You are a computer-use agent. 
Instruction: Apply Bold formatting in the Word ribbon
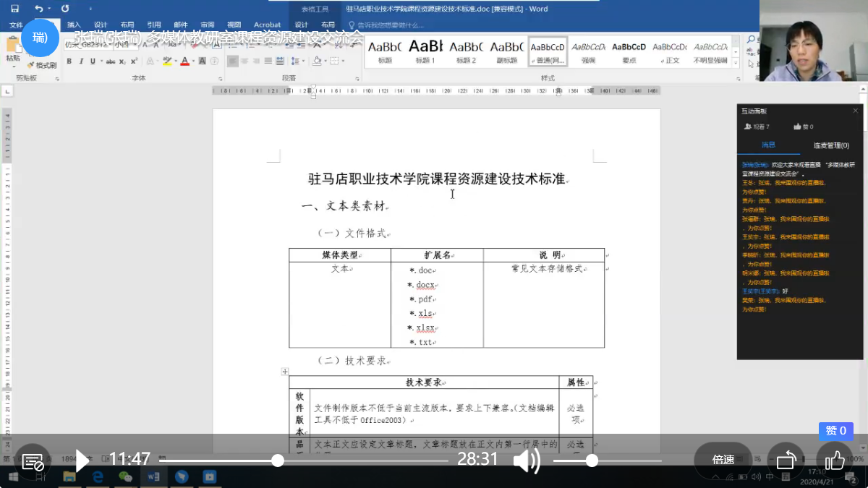pyautogui.click(x=69, y=61)
